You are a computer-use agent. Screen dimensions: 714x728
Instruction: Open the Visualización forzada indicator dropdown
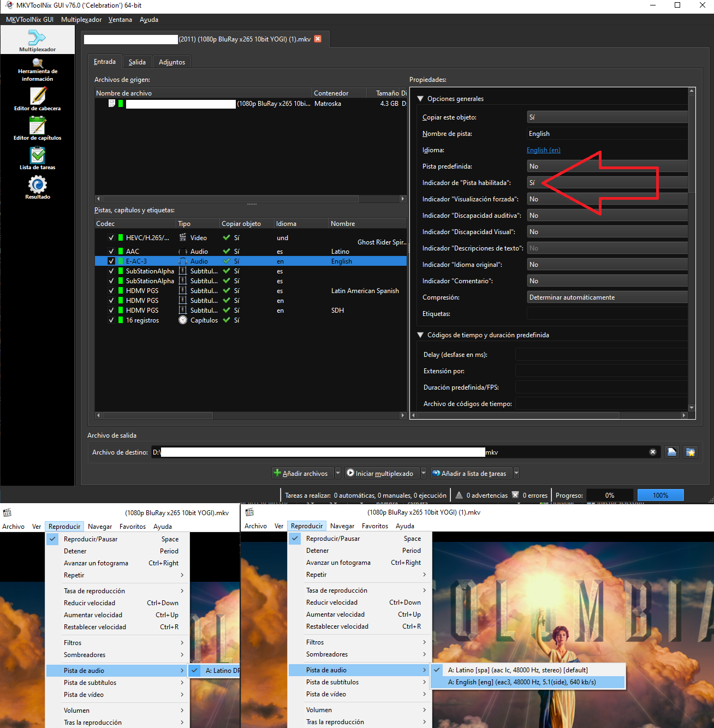pyautogui.click(x=607, y=199)
